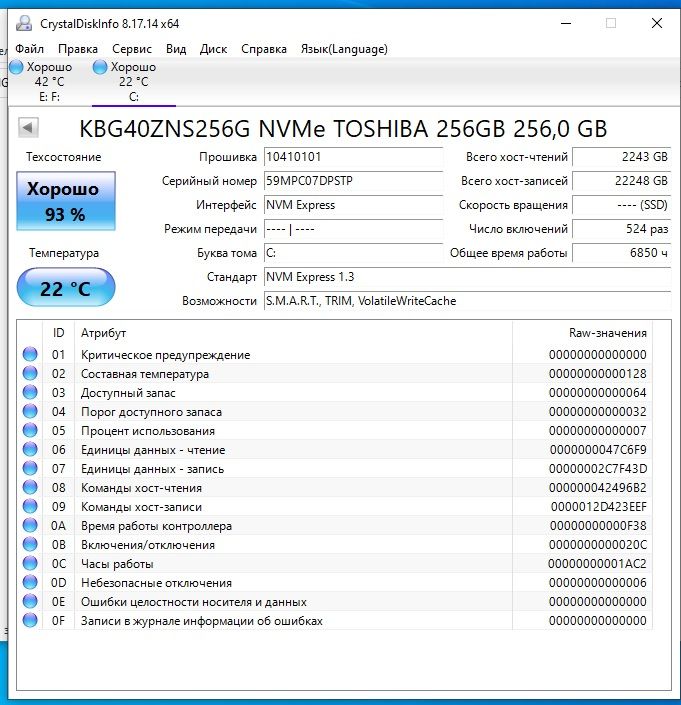
Task: Select the previous disk arrow button
Action: (28, 128)
